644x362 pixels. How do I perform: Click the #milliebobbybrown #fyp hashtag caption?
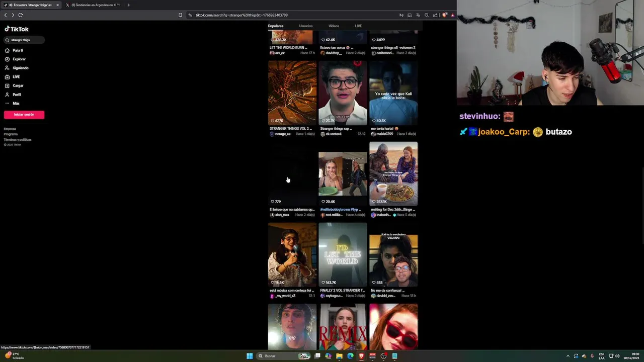[341, 209]
